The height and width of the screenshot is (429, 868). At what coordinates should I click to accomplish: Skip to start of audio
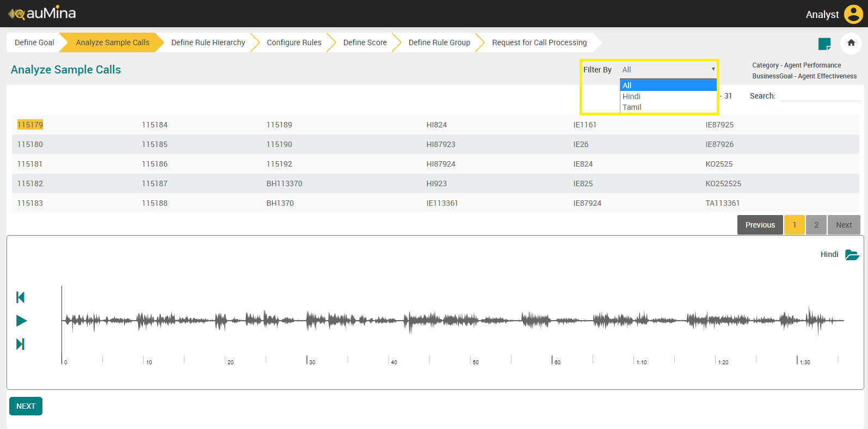point(21,297)
